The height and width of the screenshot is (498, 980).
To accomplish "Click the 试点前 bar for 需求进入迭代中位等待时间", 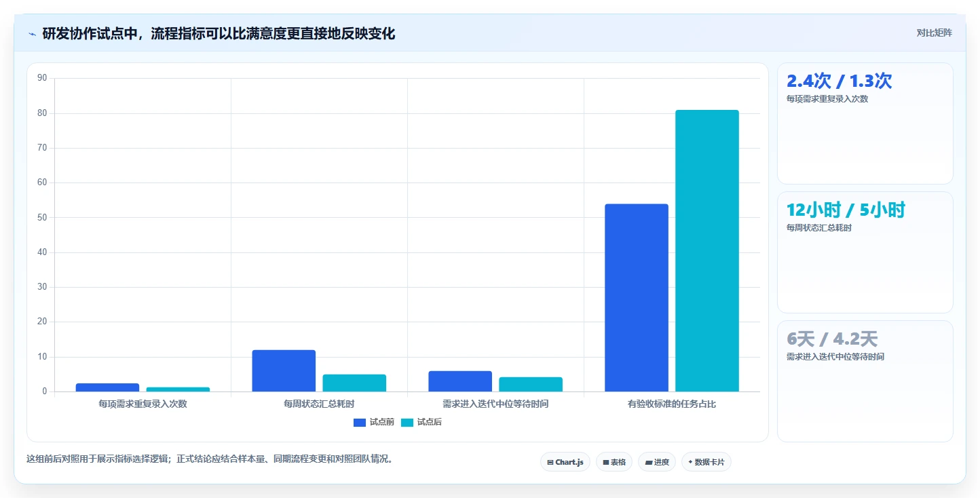I will click(x=460, y=381).
